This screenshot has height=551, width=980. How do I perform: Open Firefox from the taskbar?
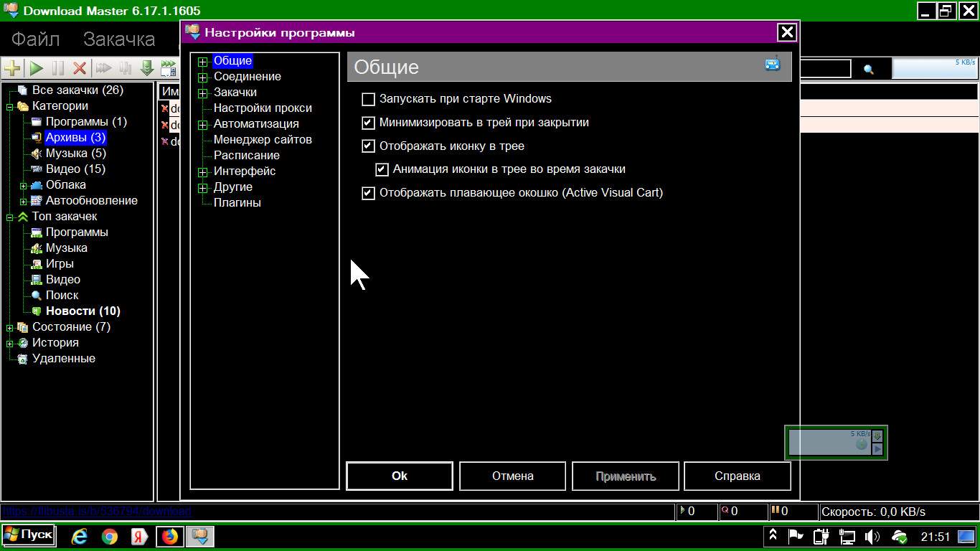[x=170, y=536]
